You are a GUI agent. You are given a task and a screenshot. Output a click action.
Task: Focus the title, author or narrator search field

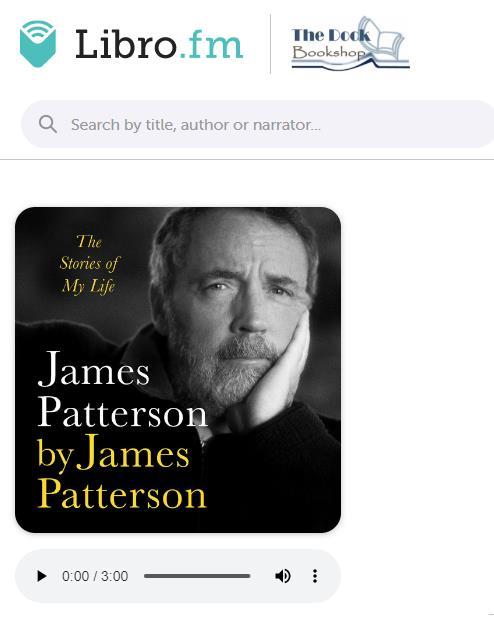(259, 125)
